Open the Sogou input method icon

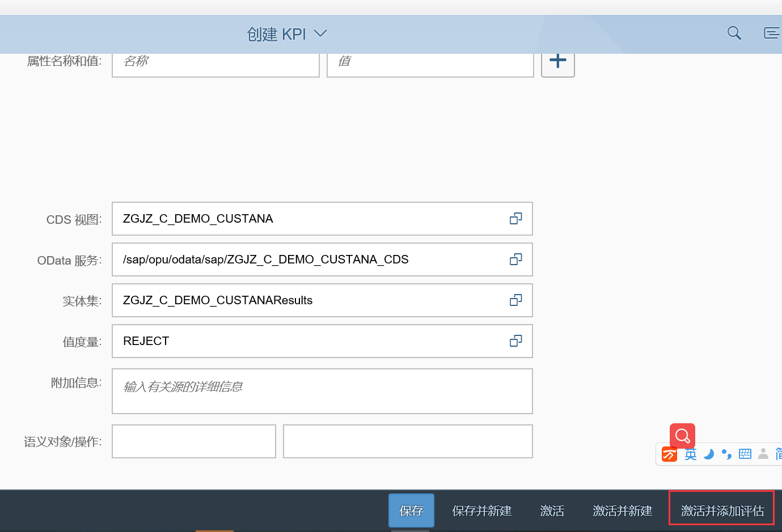669,454
